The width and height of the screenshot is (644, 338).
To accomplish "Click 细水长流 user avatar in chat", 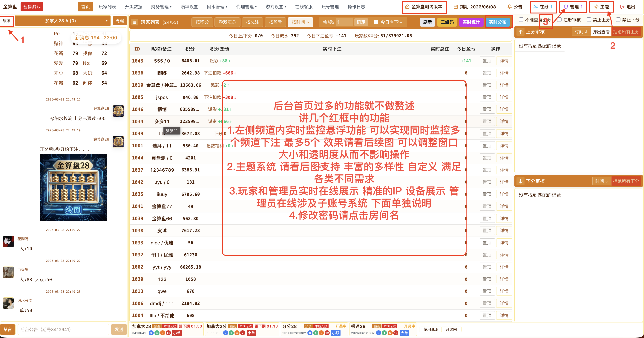I will point(8,303).
